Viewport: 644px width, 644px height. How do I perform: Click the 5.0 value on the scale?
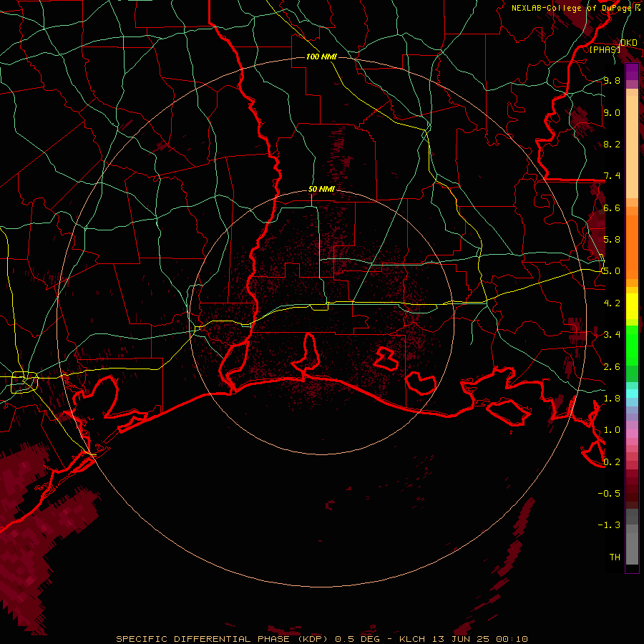[x=612, y=271]
